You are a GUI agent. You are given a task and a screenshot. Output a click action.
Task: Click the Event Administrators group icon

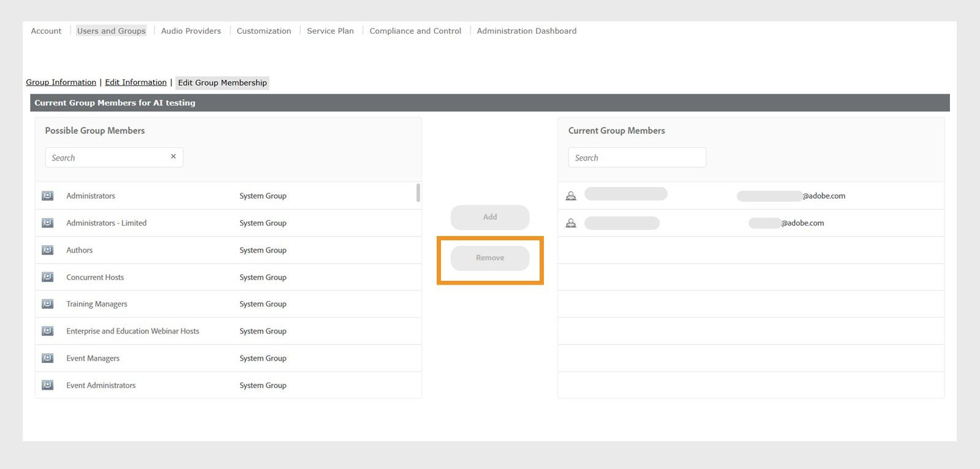pyautogui.click(x=47, y=385)
